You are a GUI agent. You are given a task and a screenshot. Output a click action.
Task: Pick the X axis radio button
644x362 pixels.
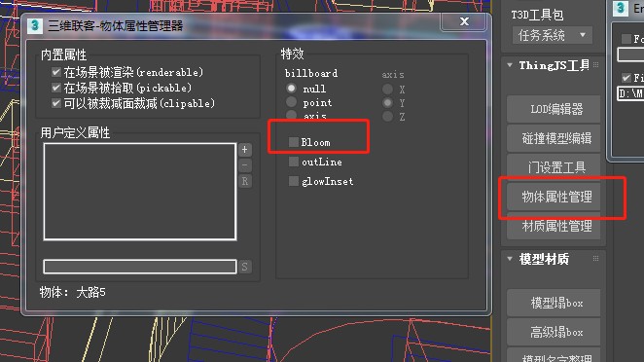click(x=387, y=89)
